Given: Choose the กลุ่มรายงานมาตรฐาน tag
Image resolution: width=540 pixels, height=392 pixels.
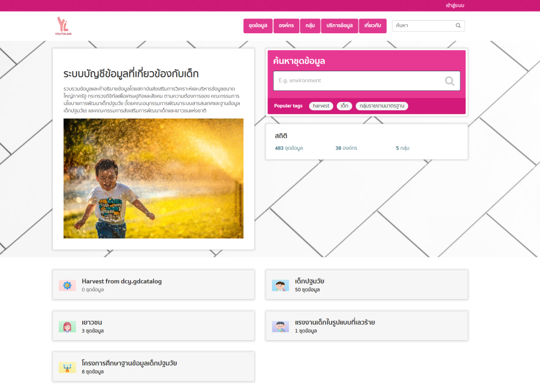Looking at the screenshot, I should (381, 106).
